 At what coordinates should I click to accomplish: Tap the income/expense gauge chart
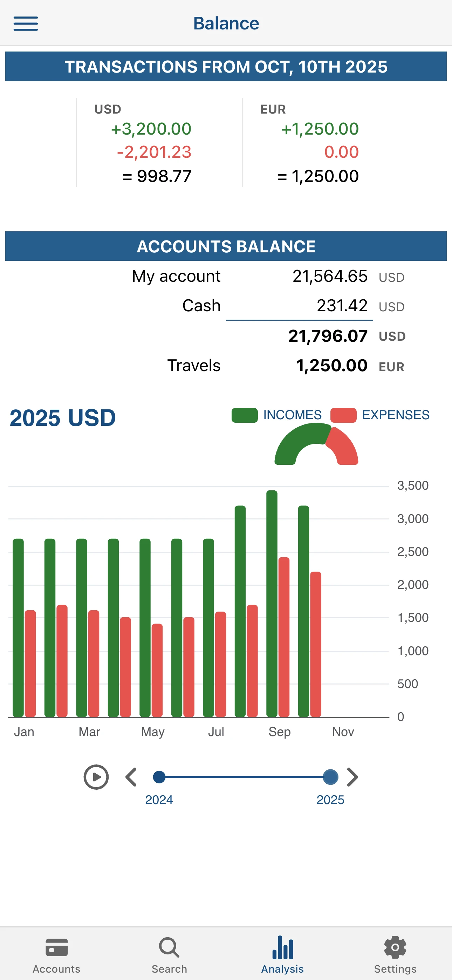coord(316,445)
